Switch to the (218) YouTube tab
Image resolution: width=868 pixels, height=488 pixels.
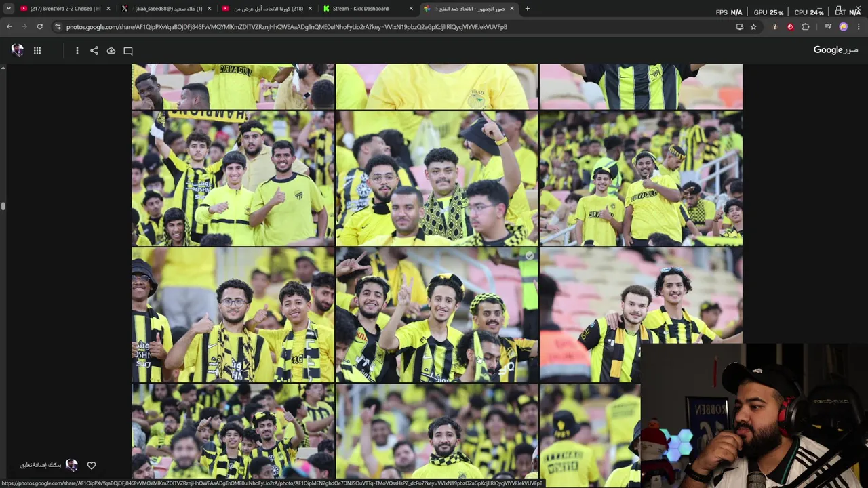(268, 9)
